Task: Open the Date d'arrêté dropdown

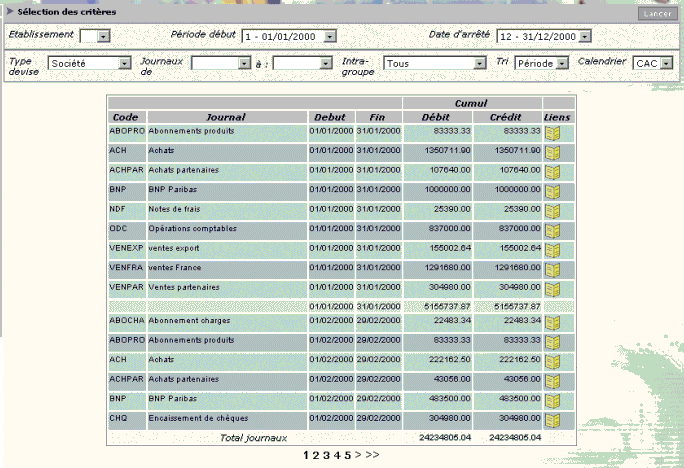Action: (x=544, y=36)
